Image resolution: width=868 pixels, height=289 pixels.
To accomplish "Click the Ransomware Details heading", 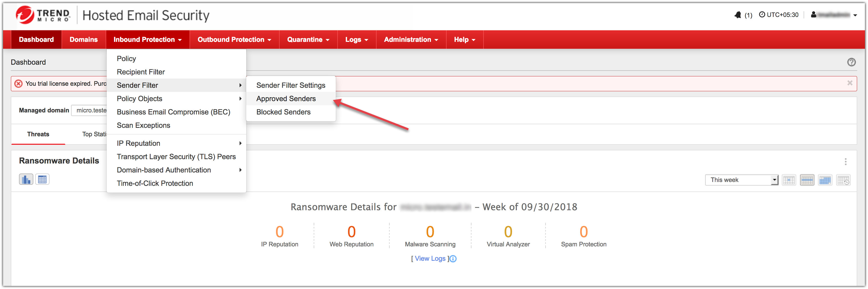I will point(59,161).
